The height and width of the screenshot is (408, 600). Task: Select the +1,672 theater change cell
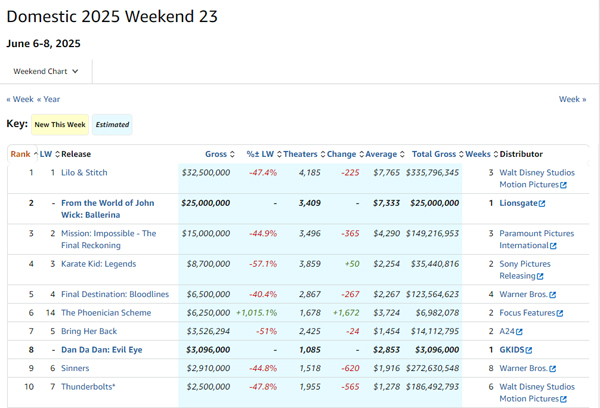pos(346,313)
